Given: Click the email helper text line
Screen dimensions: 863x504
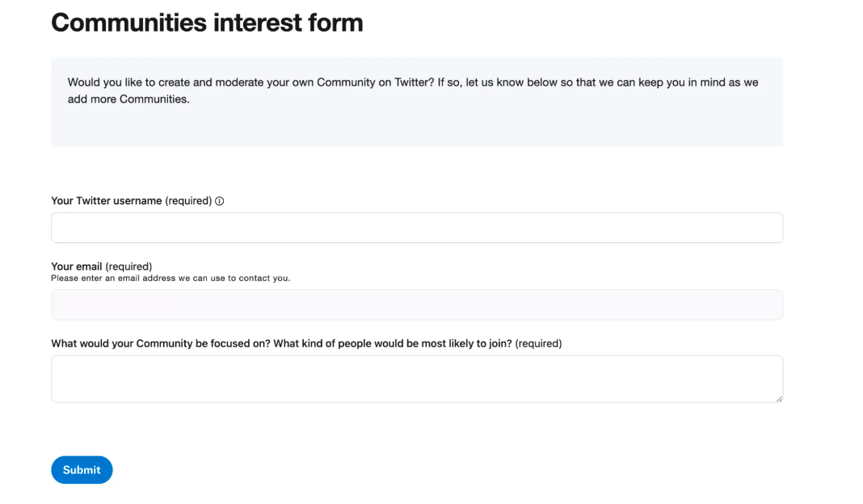Looking at the screenshot, I should [x=170, y=278].
